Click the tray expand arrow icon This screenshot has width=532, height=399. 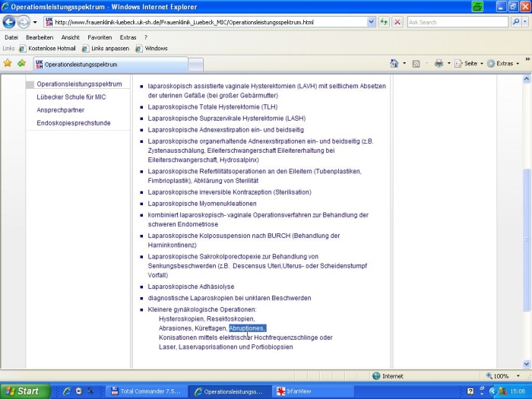492,391
